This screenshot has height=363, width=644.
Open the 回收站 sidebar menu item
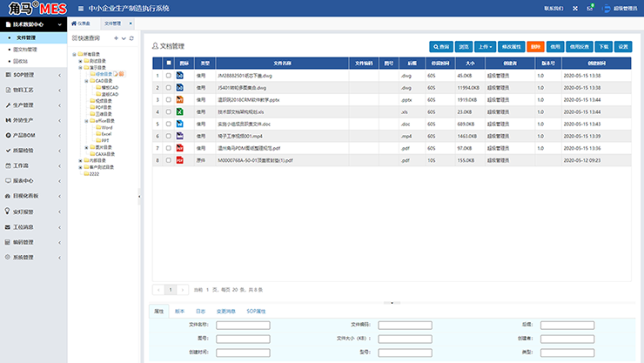tap(22, 61)
